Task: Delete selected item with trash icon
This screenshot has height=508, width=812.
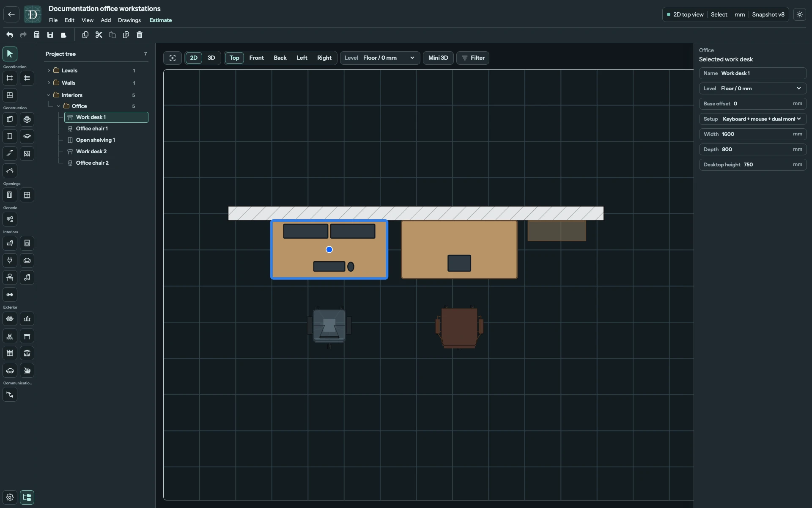Action: (140, 35)
